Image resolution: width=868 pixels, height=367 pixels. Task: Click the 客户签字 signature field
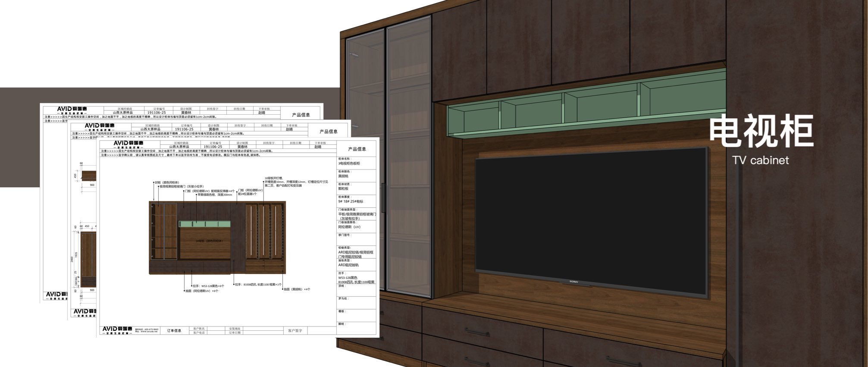pos(295,331)
